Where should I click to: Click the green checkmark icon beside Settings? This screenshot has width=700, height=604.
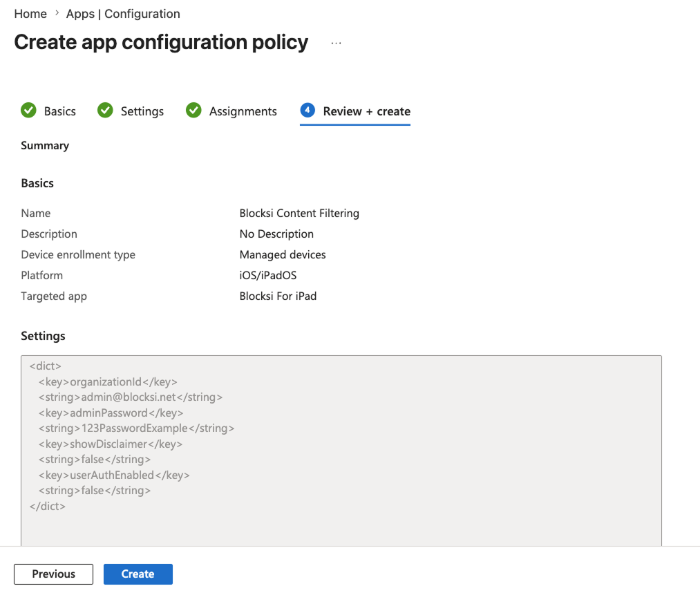(105, 111)
